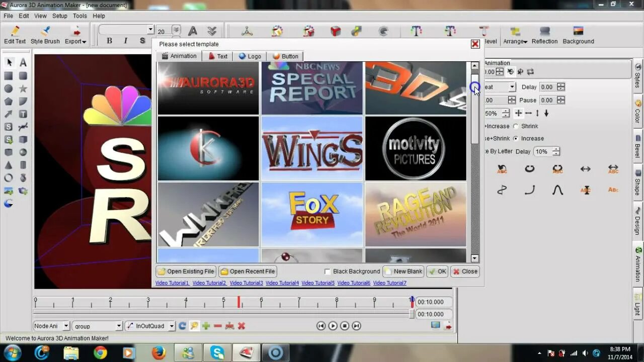Select the text A tool in the toolbox
Image resolution: width=644 pixels, height=362 pixels.
pyautogui.click(x=23, y=63)
